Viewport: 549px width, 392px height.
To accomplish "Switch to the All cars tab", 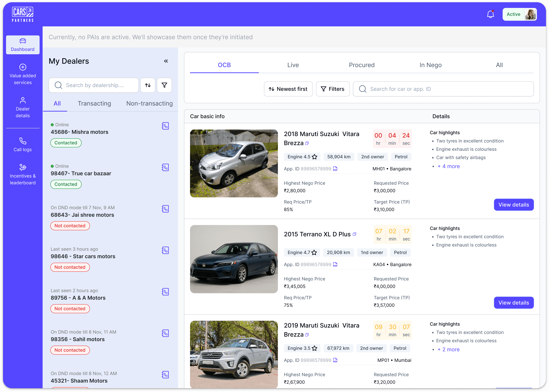I will pos(499,65).
